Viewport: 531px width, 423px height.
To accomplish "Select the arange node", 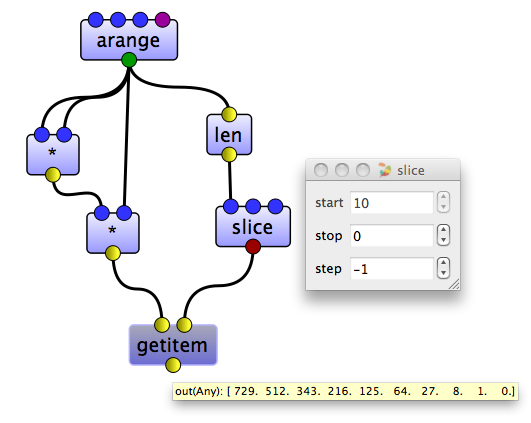I will point(129,40).
